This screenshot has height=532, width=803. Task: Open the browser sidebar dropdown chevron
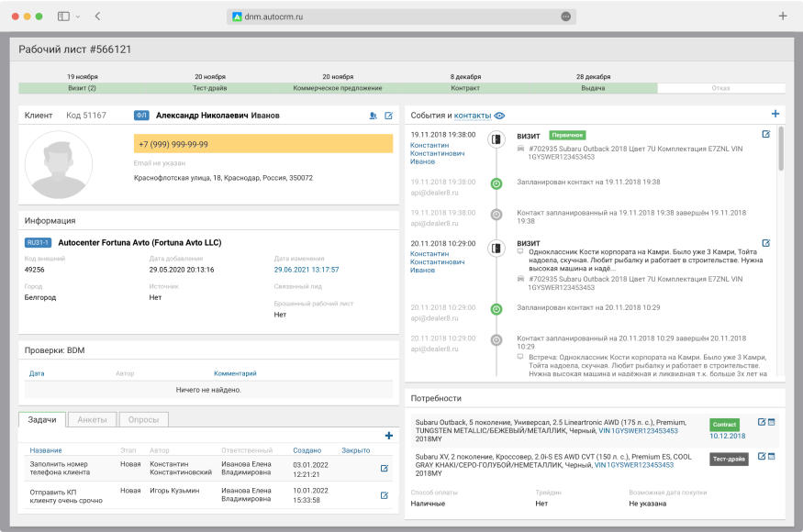coord(77,17)
